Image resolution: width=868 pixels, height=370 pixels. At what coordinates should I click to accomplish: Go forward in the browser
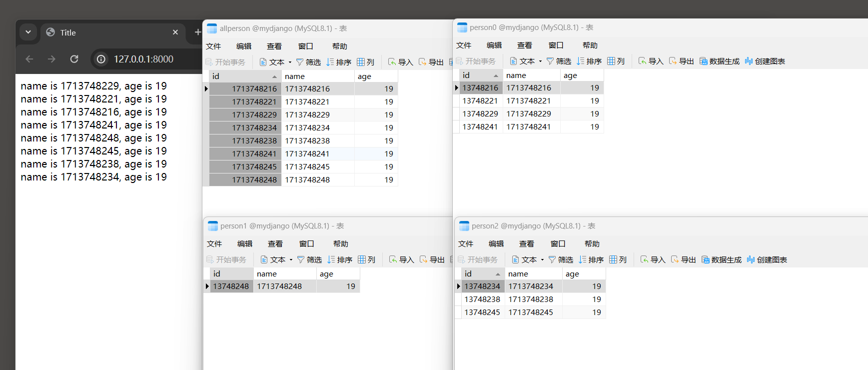[x=51, y=59]
